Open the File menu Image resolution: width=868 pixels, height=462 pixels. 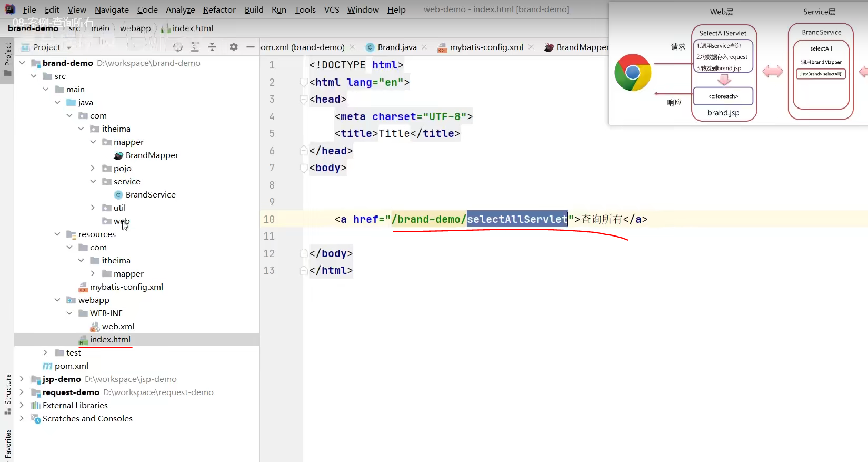click(29, 9)
